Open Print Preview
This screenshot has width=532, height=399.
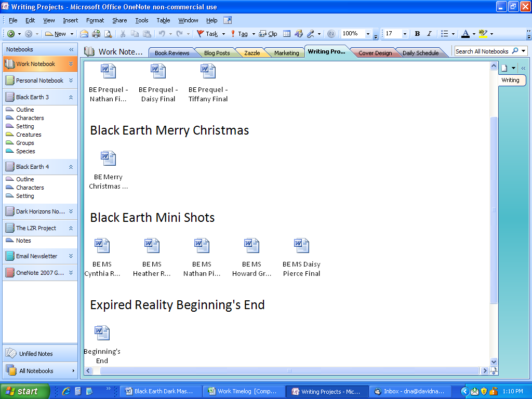(108, 34)
